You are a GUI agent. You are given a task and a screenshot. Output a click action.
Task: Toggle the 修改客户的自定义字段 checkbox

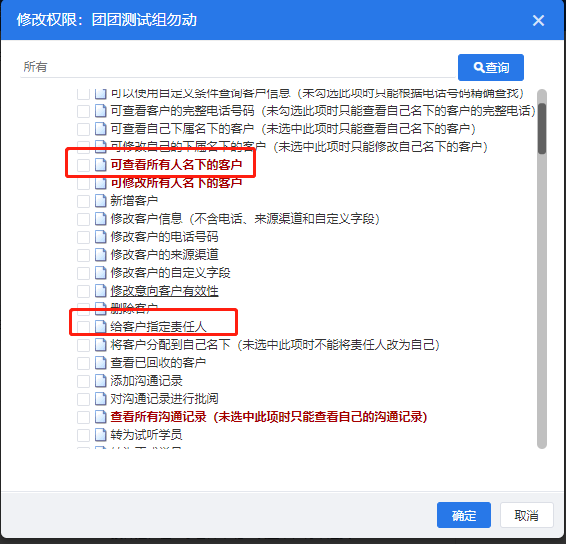(x=83, y=273)
